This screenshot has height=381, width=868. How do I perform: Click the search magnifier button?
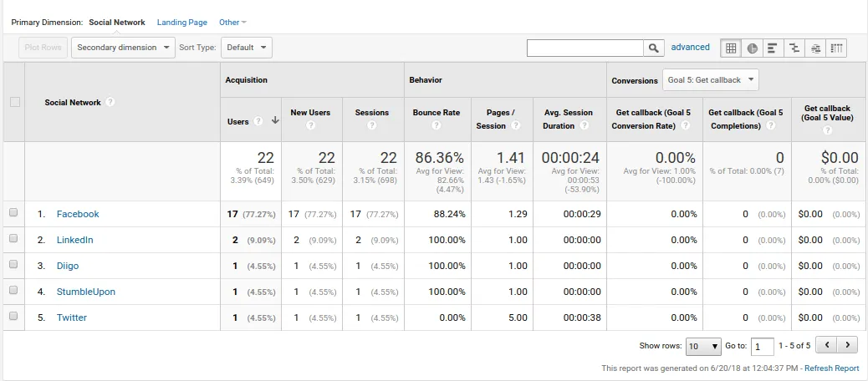654,48
